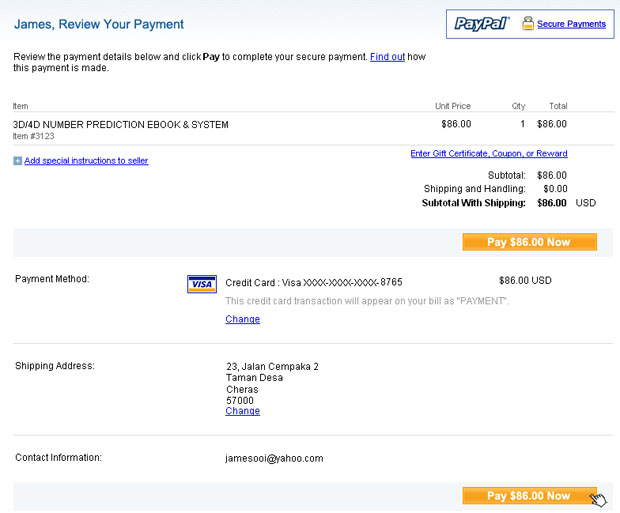Click the "Item #3123" text
The width and height of the screenshot is (620, 513).
point(35,136)
